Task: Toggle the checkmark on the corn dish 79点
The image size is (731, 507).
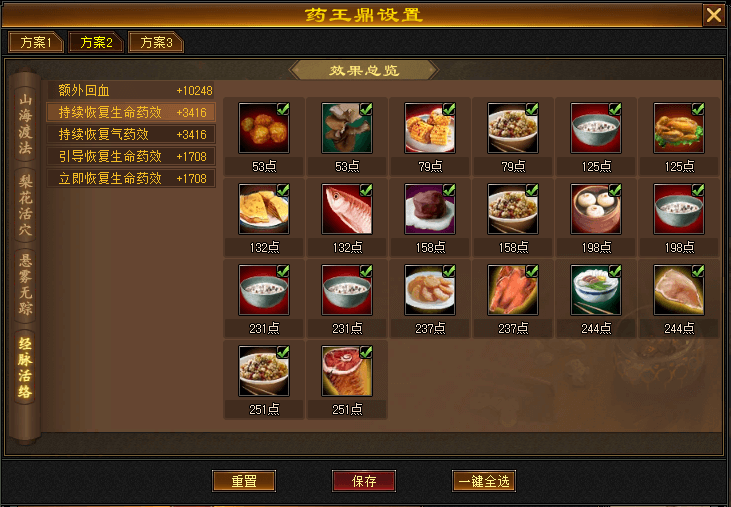Action: pyautogui.click(x=449, y=109)
